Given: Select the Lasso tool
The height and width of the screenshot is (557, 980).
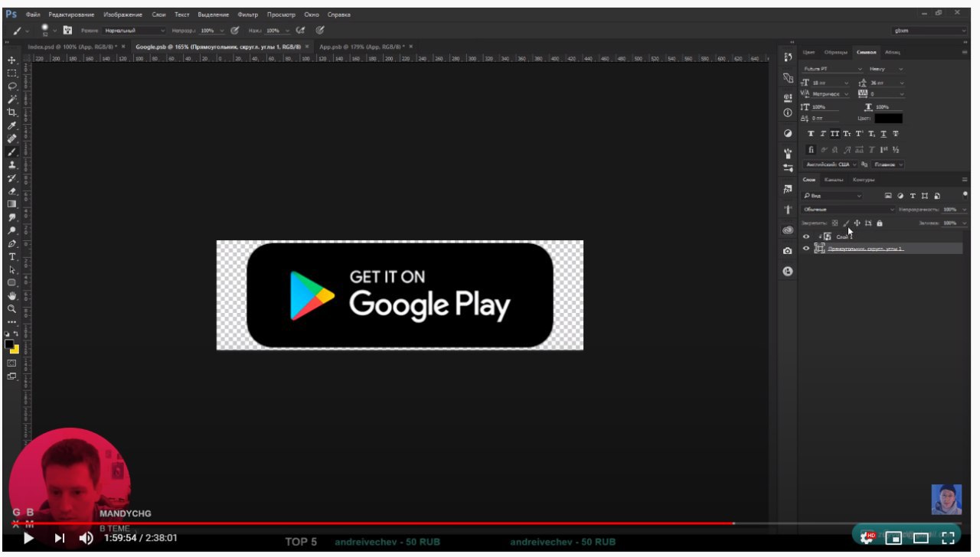Looking at the screenshot, I should click(11, 86).
